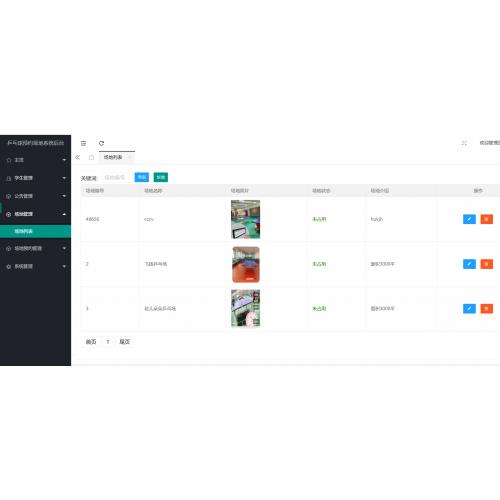This screenshot has height=500, width=500.
Task: Delete the first row with orange trash icon
Action: [487, 219]
